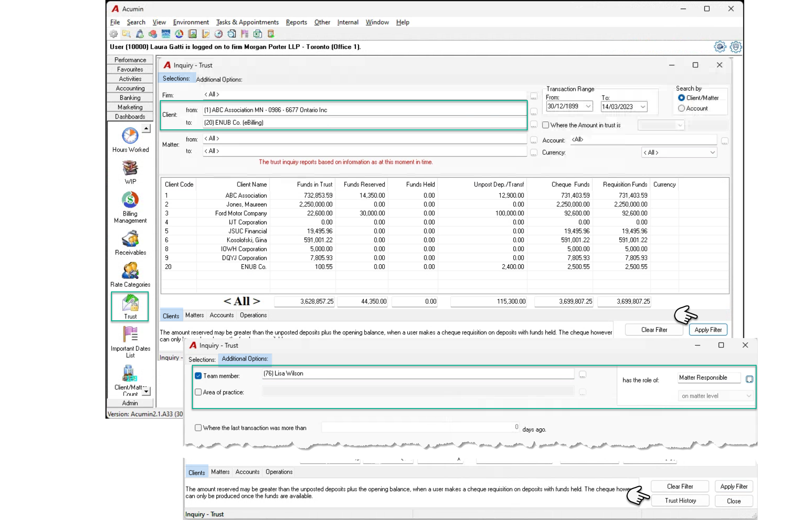This screenshot has height=520, width=812.
Task: Open the Trust inquiry sidebar icon
Action: pyautogui.click(x=130, y=306)
